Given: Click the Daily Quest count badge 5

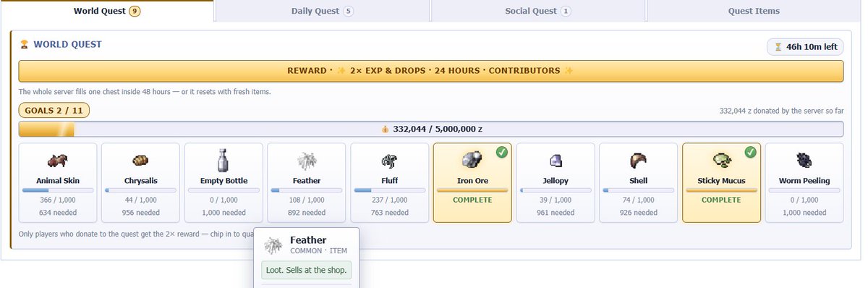Looking at the screenshot, I should pos(348,11).
